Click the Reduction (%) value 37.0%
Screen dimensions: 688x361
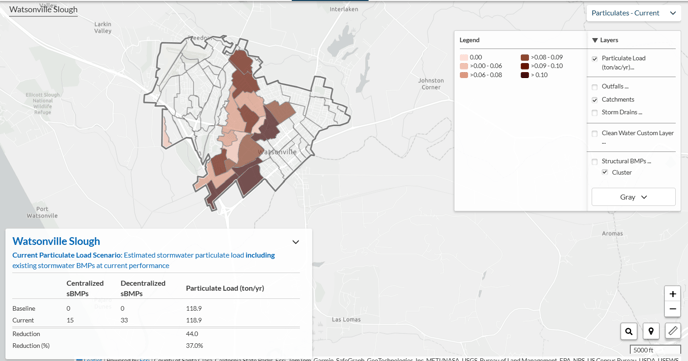click(194, 346)
